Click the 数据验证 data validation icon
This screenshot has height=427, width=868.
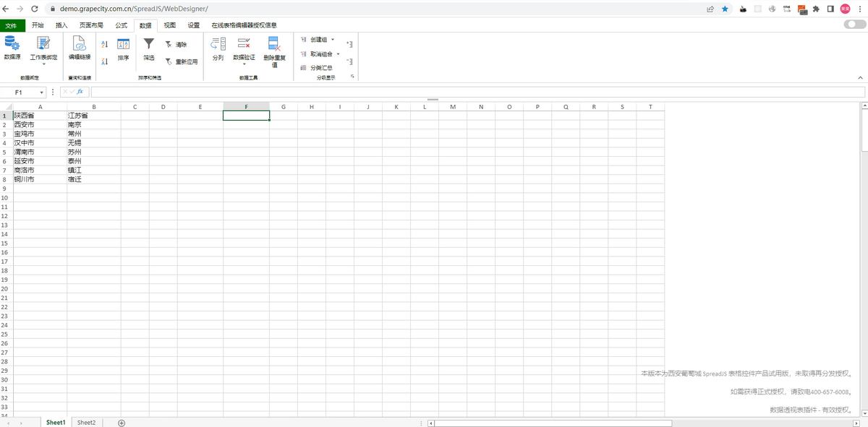coord(244,43)
